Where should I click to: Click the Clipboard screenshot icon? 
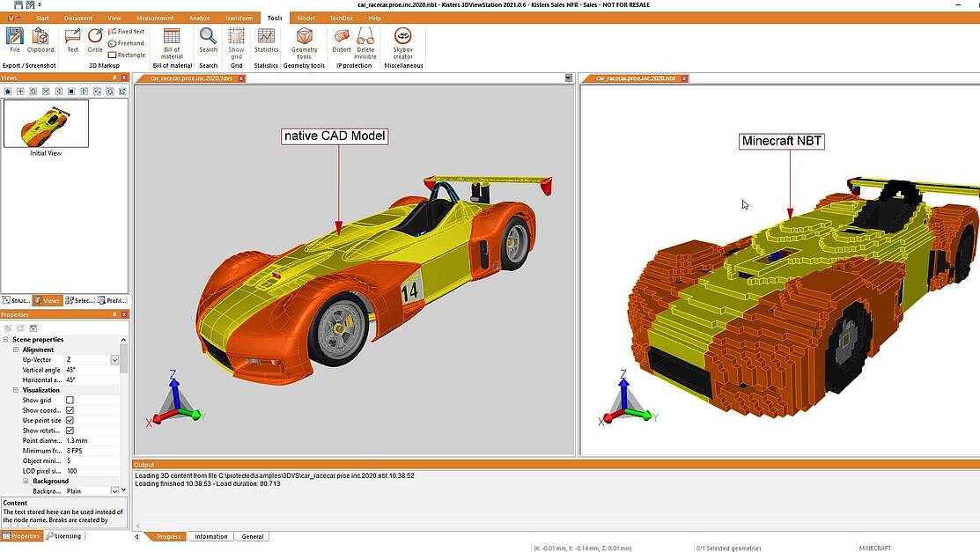tap(41, 40)
